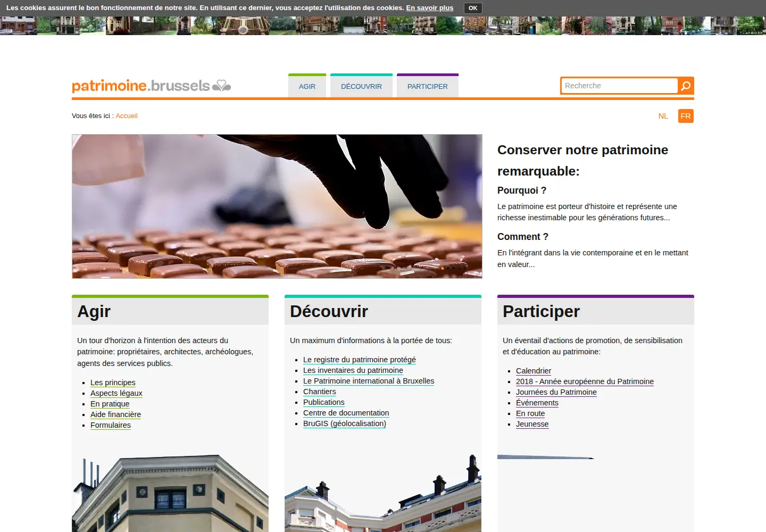The image size is (766, 532).
Task: Open the 'Aspects légaux' link
Action: (x=116, y=393)
